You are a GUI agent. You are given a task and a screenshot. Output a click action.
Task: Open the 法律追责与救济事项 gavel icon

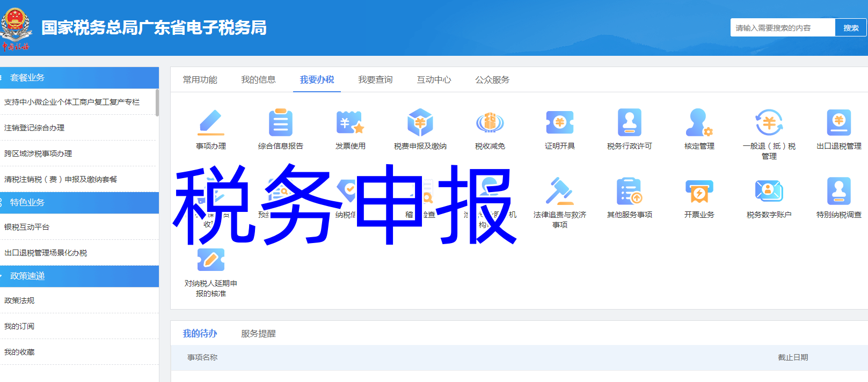point(560,192)
